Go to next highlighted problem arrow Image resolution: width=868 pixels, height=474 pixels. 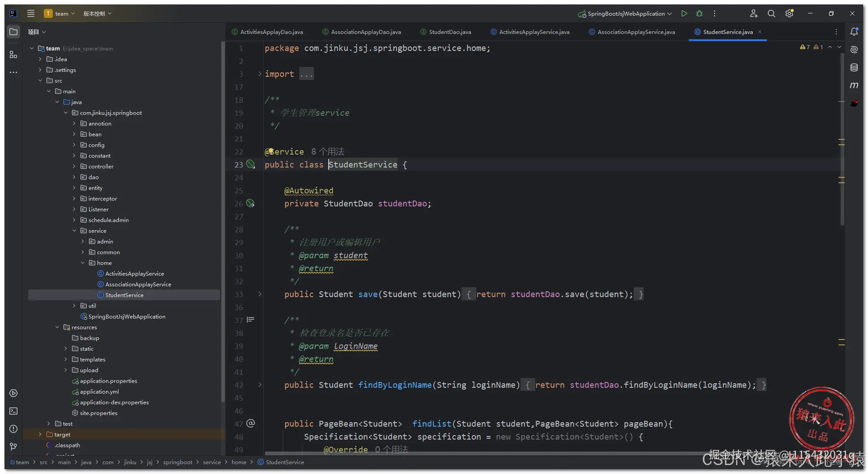click(x=839, y=47)
